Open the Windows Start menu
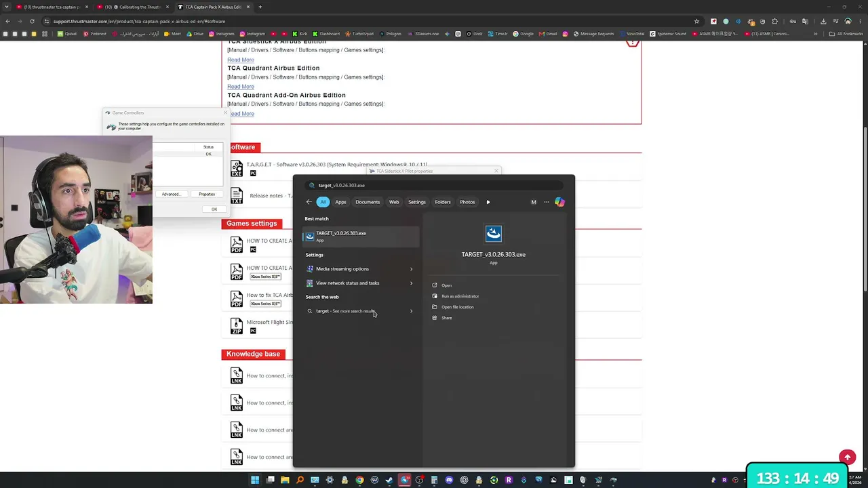Viewport: 868px width, 488px height. pos(255,480)
